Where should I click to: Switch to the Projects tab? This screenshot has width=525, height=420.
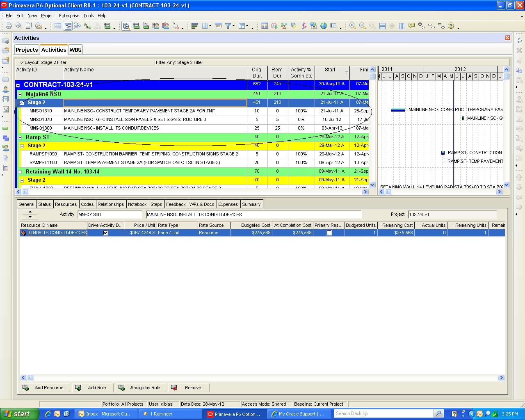pyautogui.click(x=27, y=50)
